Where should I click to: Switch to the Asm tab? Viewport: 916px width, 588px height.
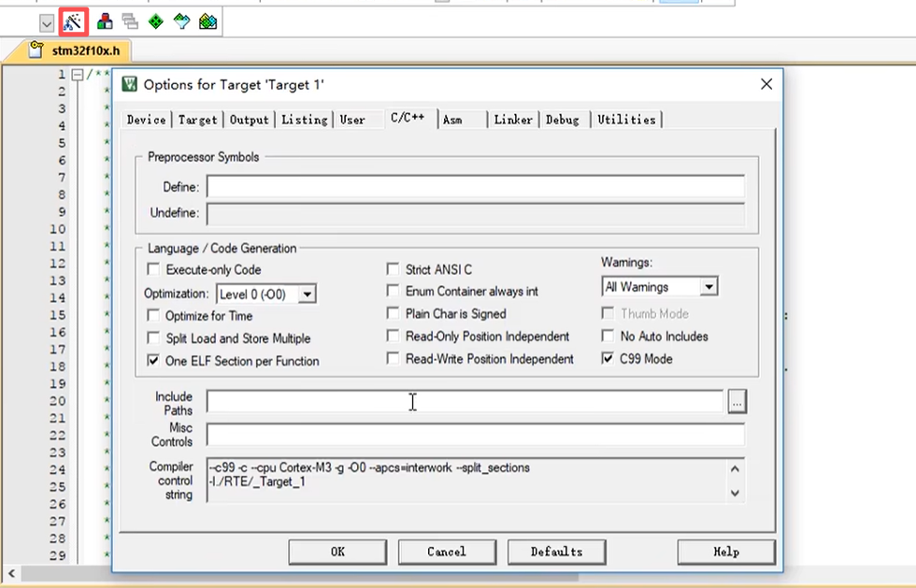452,120
